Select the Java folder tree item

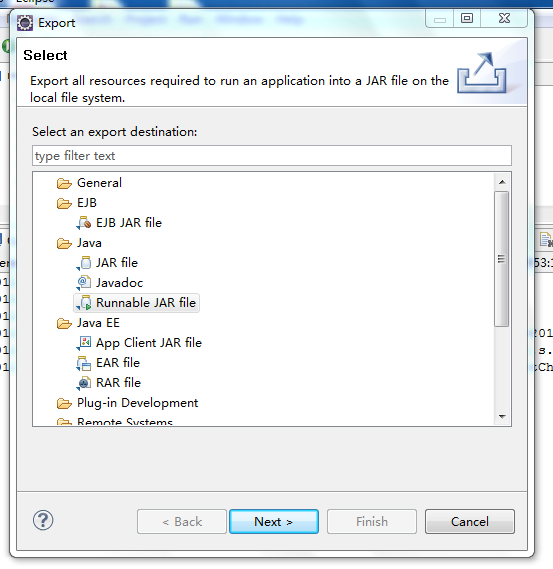click(x=89, y=243)
